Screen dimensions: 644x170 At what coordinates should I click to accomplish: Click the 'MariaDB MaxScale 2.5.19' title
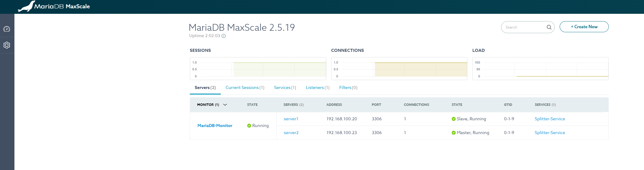[242, 27]
